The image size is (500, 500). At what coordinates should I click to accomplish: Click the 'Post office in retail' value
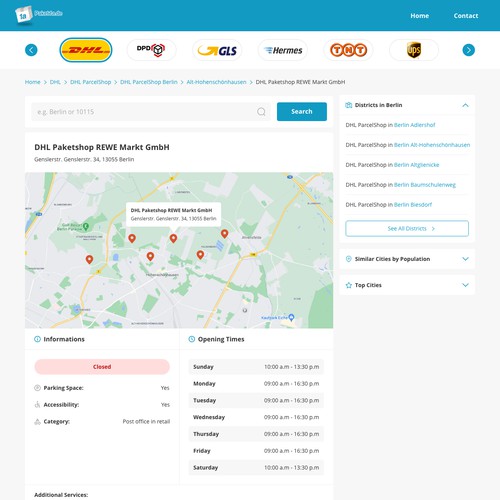click(146, 421)
